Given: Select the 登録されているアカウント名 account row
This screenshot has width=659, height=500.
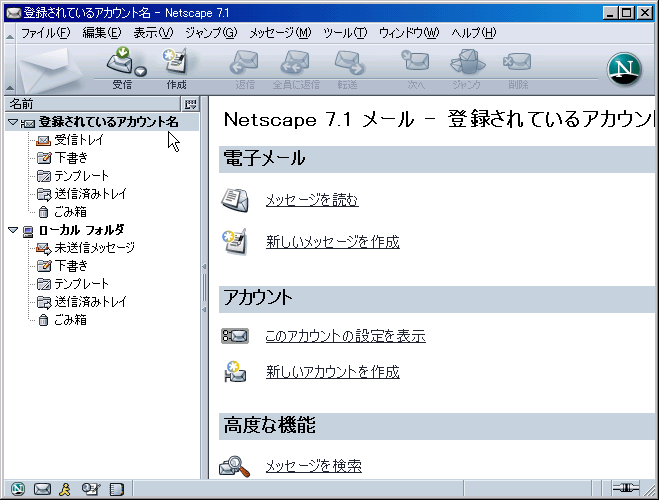Looking at the screenshot, I should 102,122.
